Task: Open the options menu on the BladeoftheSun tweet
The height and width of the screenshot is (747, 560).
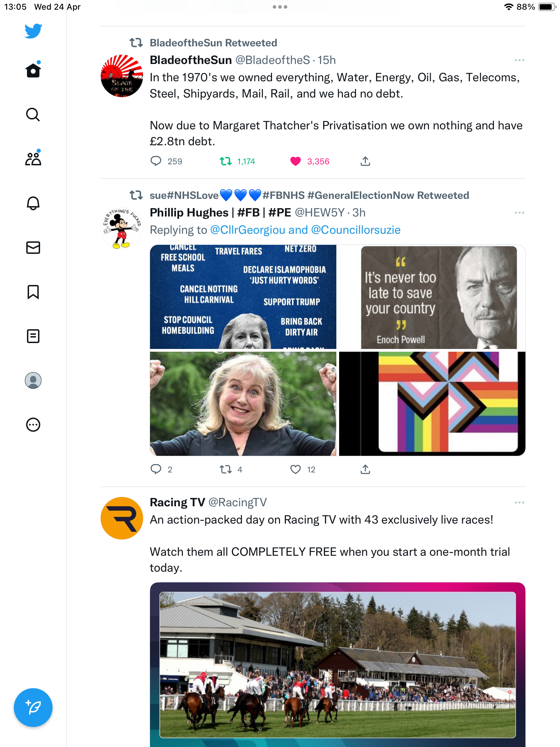Action: [519, 60]
